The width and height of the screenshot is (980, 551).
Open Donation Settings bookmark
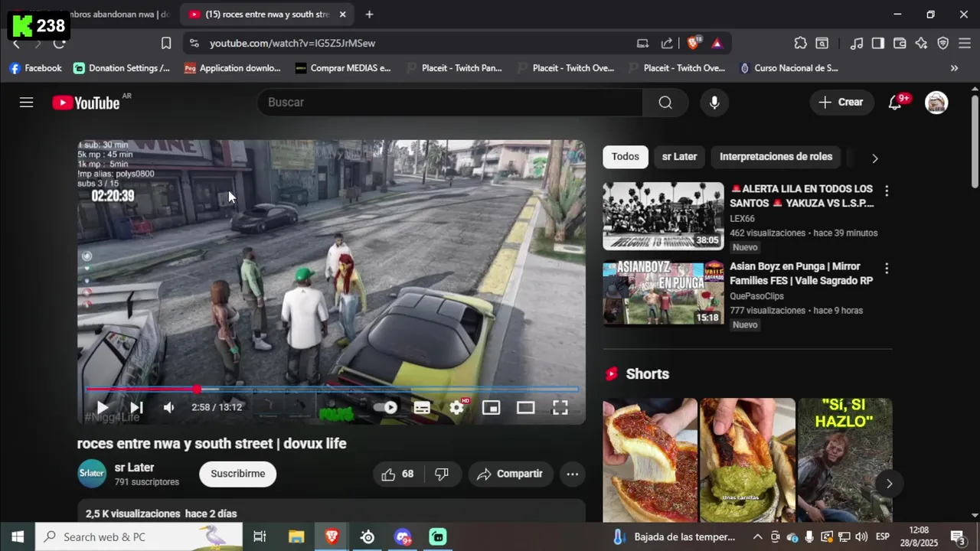122,68
